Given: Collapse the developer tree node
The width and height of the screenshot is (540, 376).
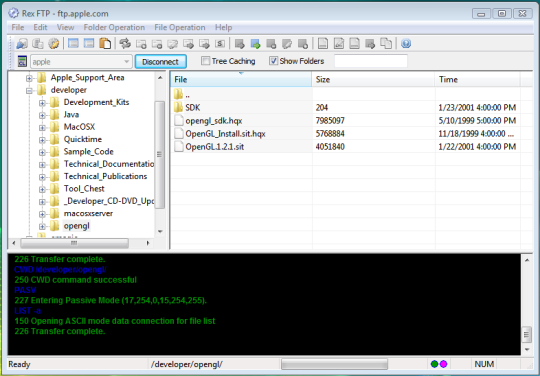Looking at the screenshot, I should pyautogui.click(x=29, y=91).
